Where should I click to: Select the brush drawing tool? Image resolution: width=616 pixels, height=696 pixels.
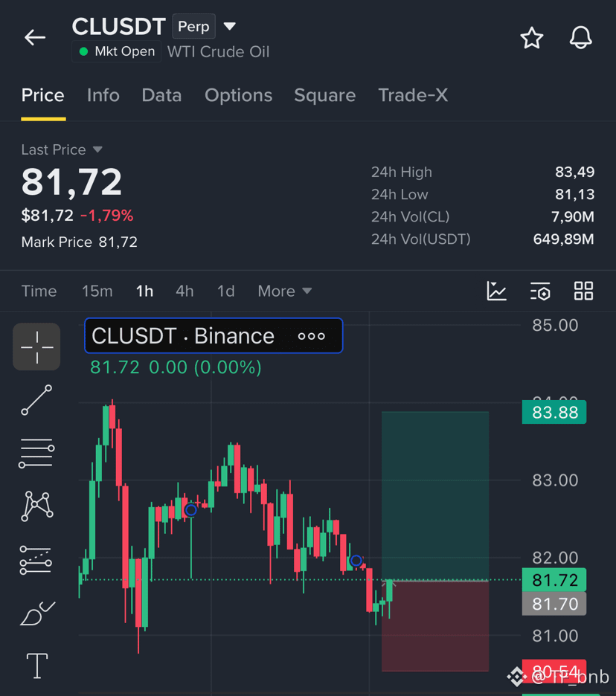[x=37, y=613]
